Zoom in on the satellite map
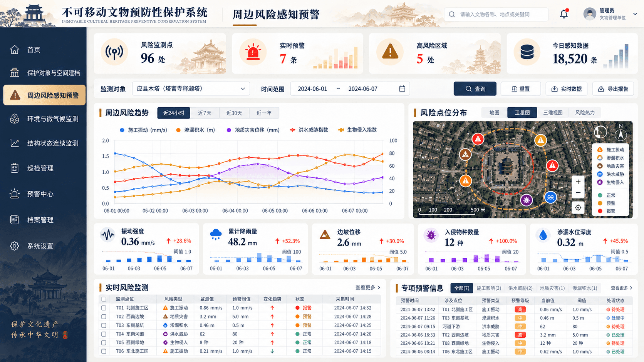The height and width of the screenshot is (362, 644). pos(578,182)
